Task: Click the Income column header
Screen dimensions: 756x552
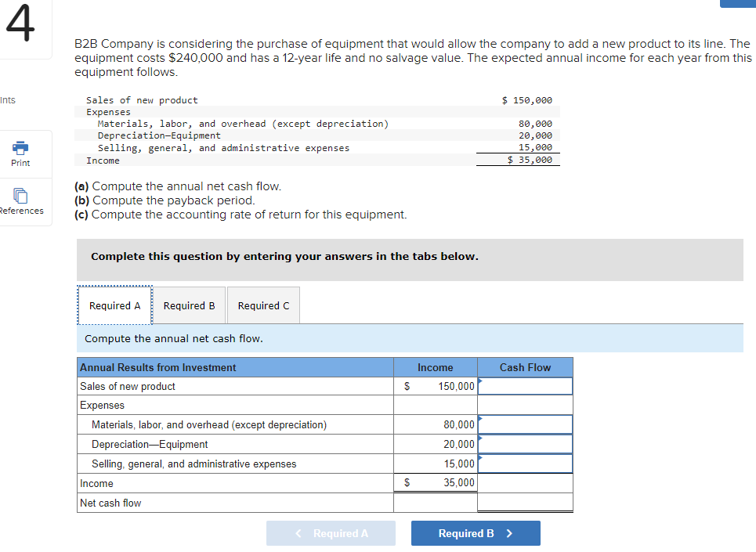Action: (x=436, y=367)
